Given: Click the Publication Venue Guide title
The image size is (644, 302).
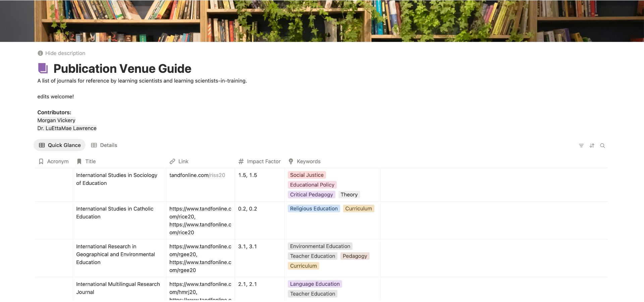Looking at the screenshot, I should click(122, 68).
